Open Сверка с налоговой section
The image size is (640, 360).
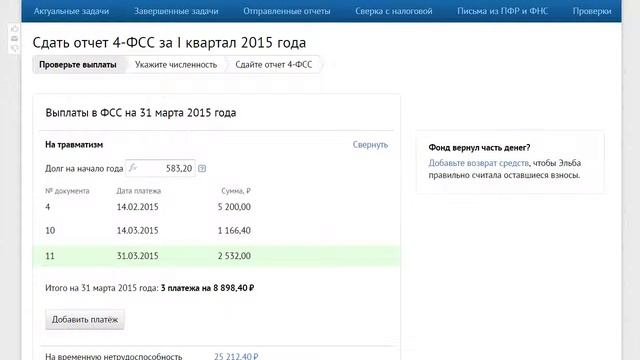coord(393,11)
